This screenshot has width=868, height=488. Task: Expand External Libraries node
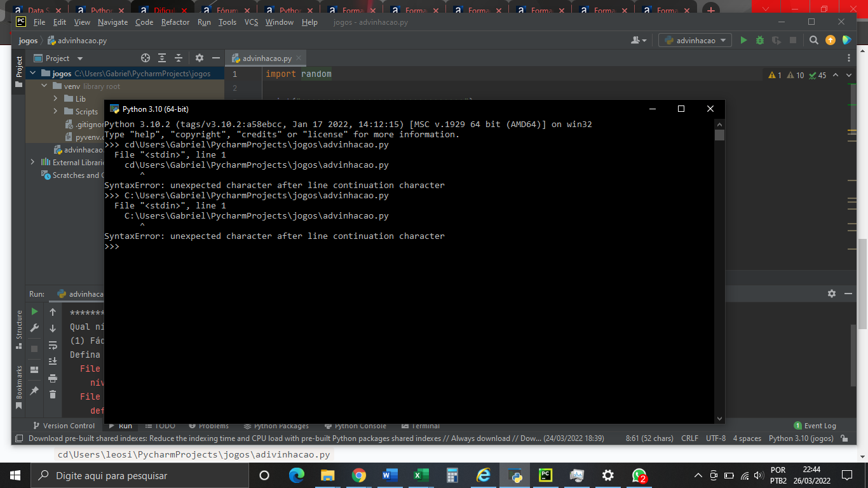[x=33, y=162]
